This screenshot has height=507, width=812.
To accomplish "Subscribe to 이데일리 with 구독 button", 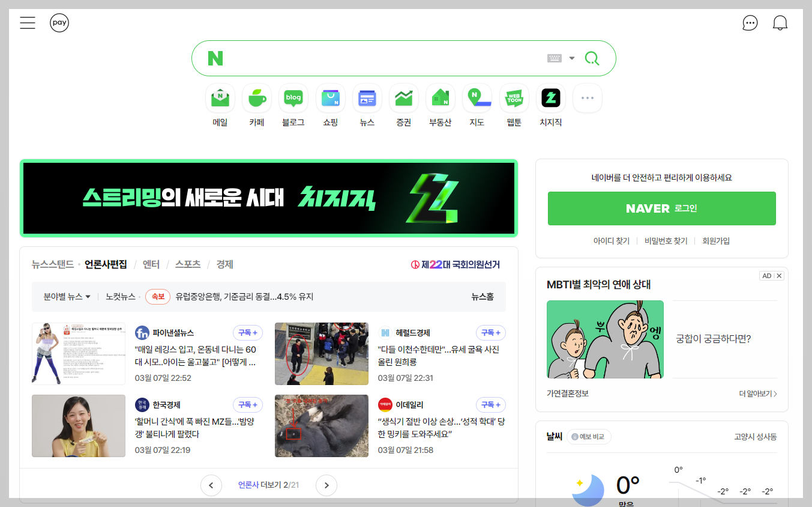I will click(491, 405).
